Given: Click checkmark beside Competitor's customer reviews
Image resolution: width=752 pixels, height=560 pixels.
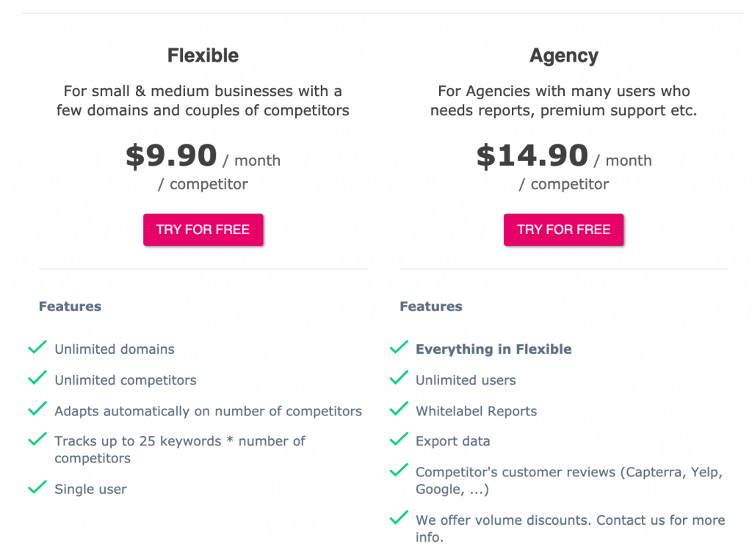Looking at the screenshot, I should [x=399, y=470].
